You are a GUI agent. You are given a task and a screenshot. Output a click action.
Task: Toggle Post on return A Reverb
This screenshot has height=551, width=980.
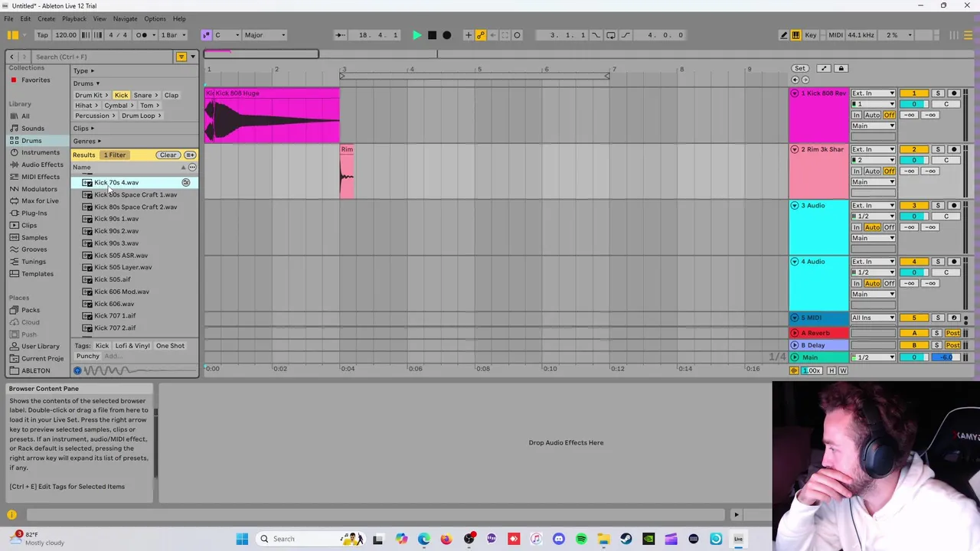pyautogui.click(x=952, y=333)
